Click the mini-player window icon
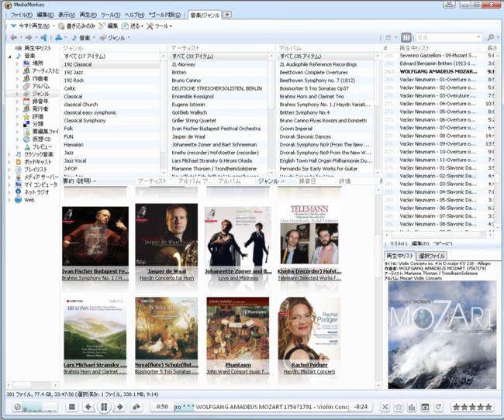Image resolution: width=504 pixels, height=420 pixels. click(x=425, y=407)
